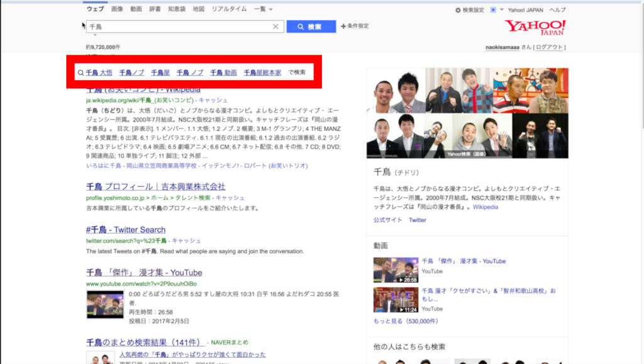Expand the small arrow below the search box
This screenshot has width=644, height=364.
(95, 35)
